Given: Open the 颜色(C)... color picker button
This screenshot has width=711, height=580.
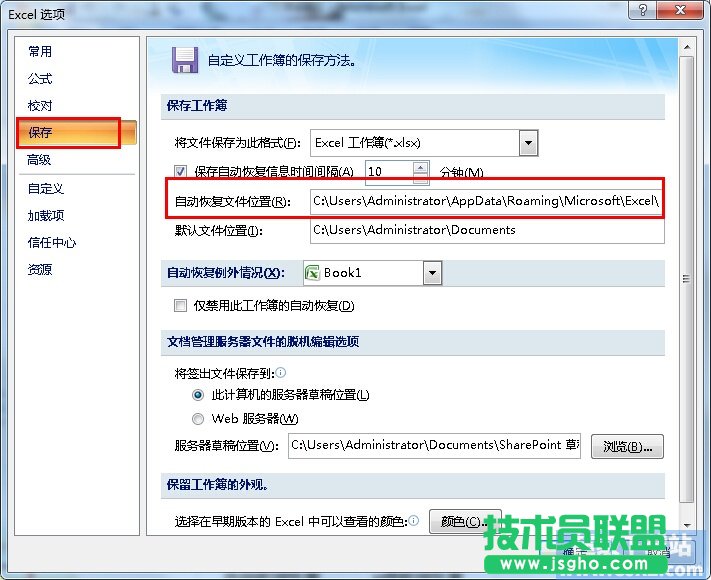Looking at the screenshot, I should point(464,522).
